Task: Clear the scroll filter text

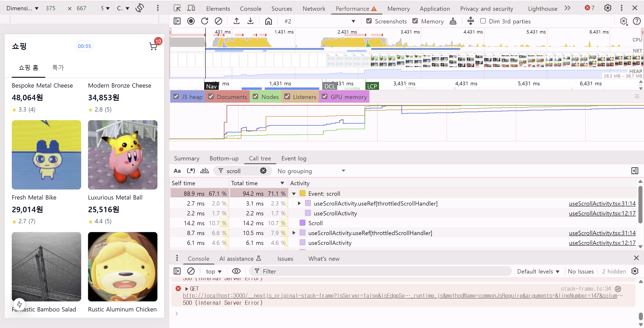Action: point(263,171)
